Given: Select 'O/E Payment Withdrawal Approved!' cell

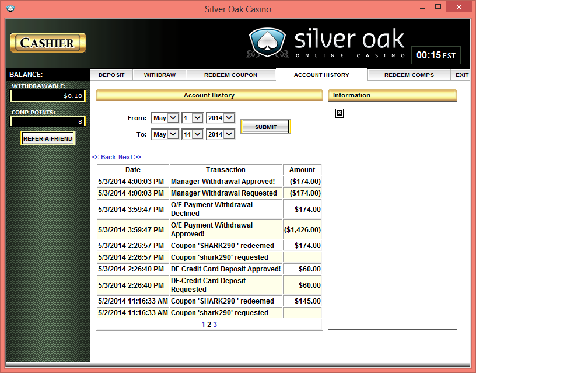Looking at the screenshot, I should (226, 229).
